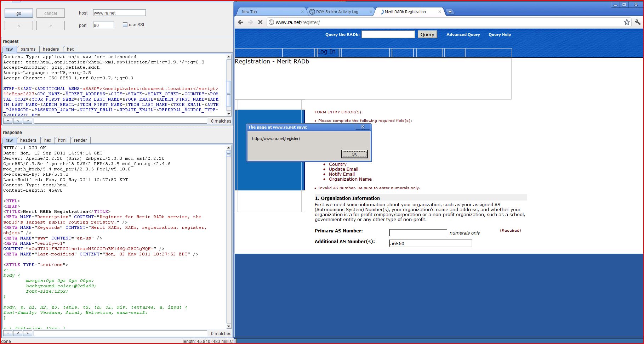The width and height of the screenshot is (644, 344).
Task: Stop page loading with the X button
Action: [260, 22]
